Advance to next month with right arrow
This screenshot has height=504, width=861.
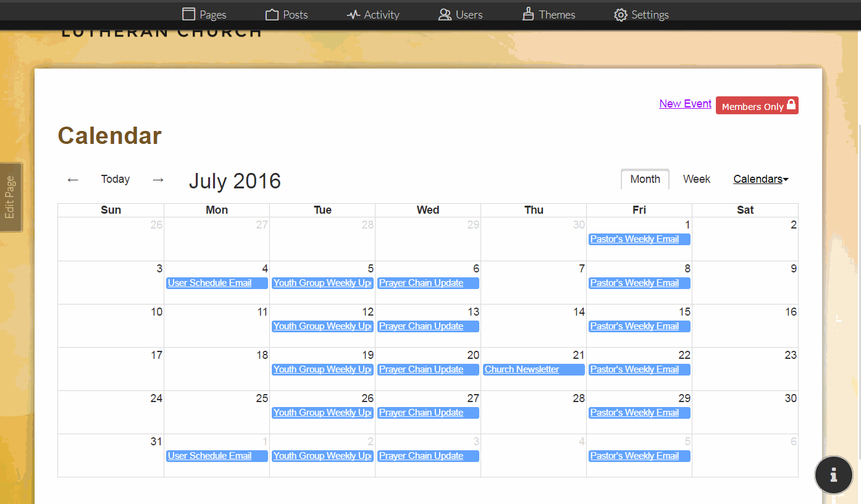(x=158, y=179)
